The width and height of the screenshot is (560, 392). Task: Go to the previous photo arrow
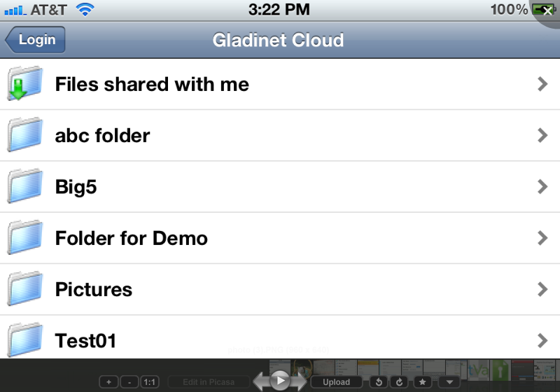[261, 381]
